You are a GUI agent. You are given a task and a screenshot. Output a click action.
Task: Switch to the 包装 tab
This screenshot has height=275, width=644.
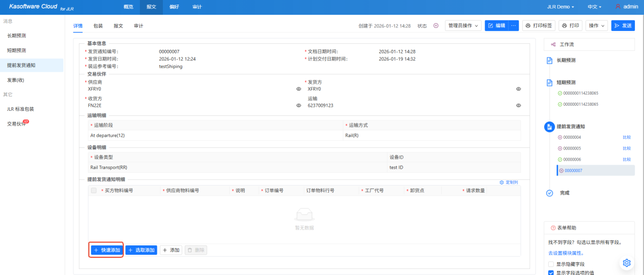click(x=98, y=25)
